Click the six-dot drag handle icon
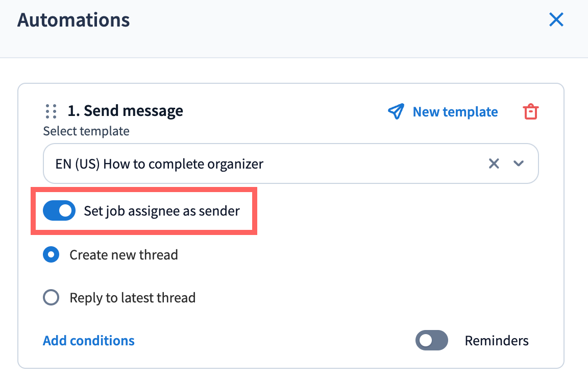Screen dimensions: 588x377 click(51, 111)
